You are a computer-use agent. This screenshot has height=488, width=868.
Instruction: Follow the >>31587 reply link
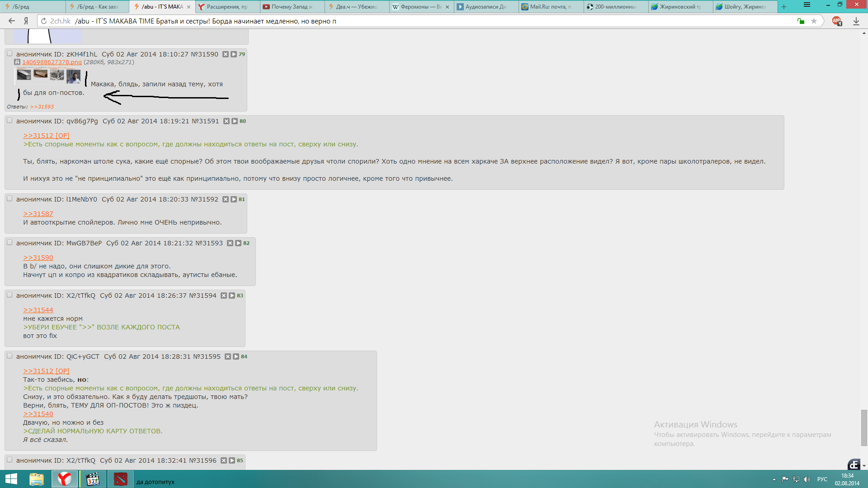(x=38, y=214)
